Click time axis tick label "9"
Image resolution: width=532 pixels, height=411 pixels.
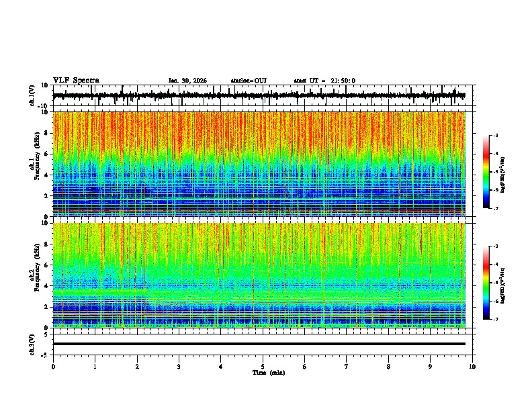pyautogui.click(x=430, y=367)
